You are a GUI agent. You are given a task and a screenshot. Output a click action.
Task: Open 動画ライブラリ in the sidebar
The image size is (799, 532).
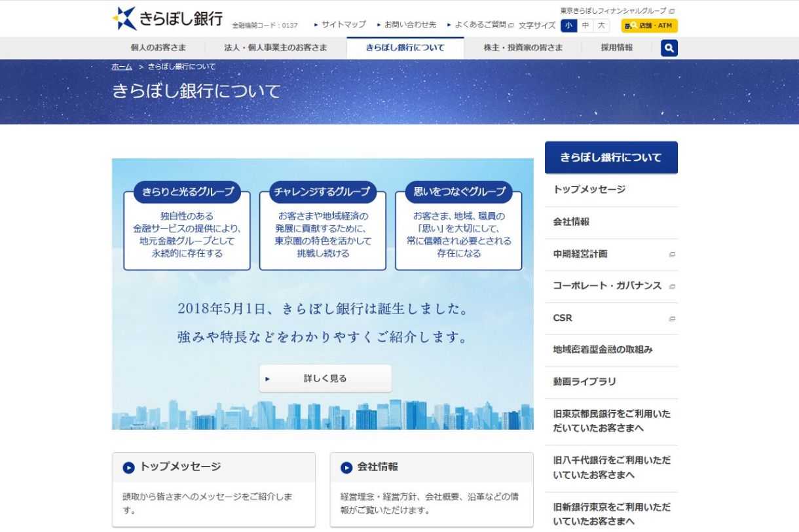(583, 381)
